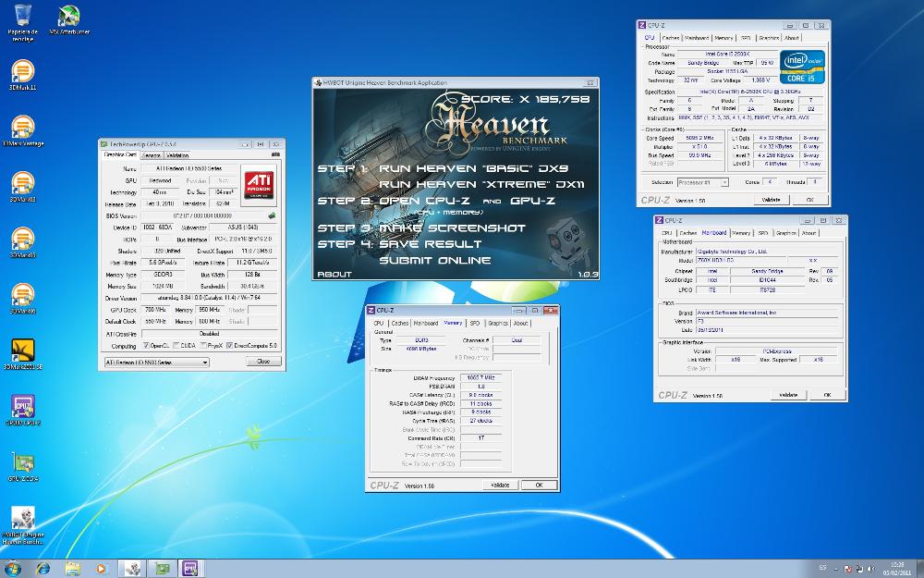
Task: Open SPD tab in the CPU-Z mainboard window
Action: pos(763,233)
